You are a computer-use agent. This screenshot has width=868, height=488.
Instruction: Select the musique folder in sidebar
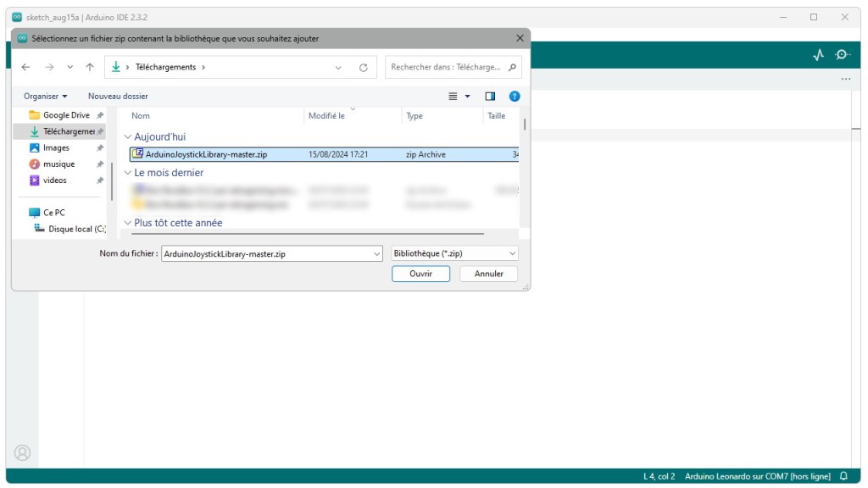coord(58,164)
